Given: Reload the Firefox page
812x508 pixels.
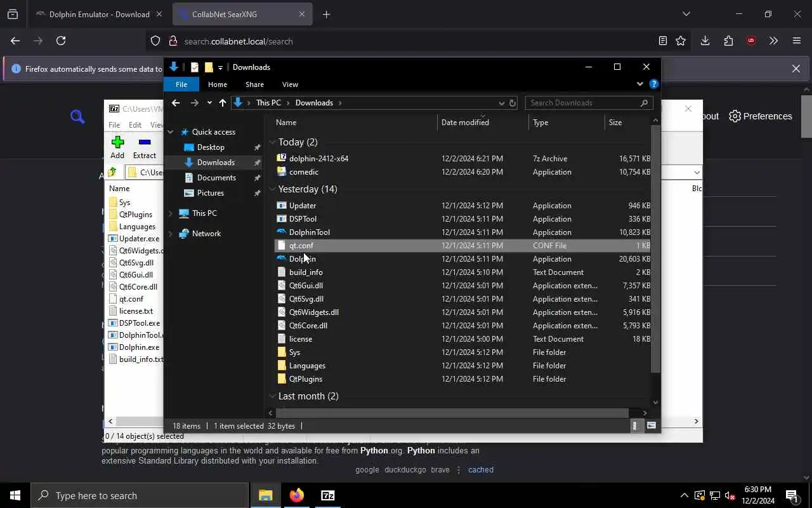Looking at the screenshot, I should point(61,41).
